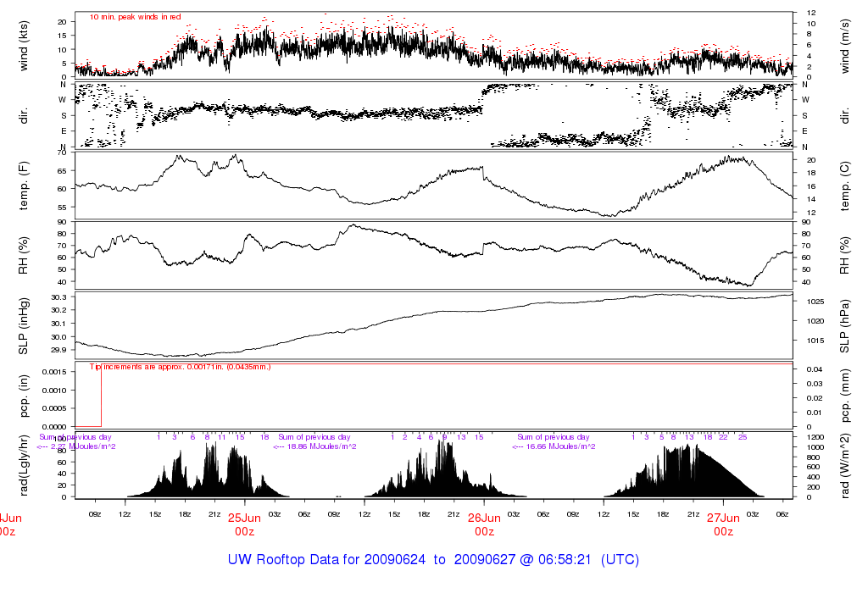The height and width of the screenshot is (593, 868).
Task: Click the 'temp. (F)' axis label
Action: coord(23,186)
